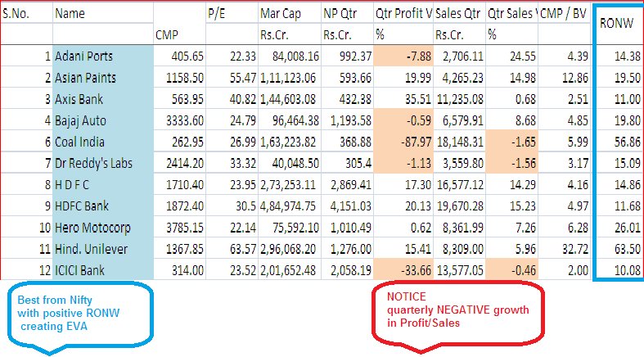Viewport: 644px width, 357px height.
Task: Click the 'Hind. Unilever' cell
Action: pos(103,248)
